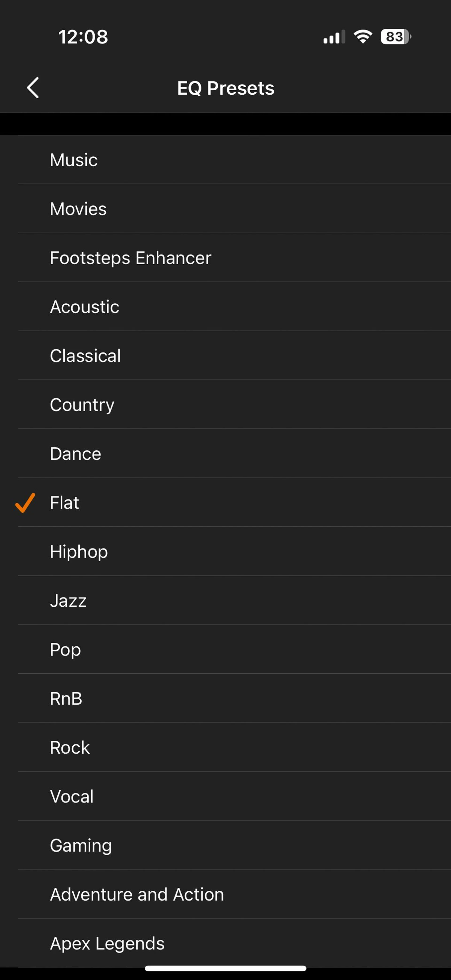Select the Jazz preset
Viewport: 451px width, 980px height.
coord(69,601)
